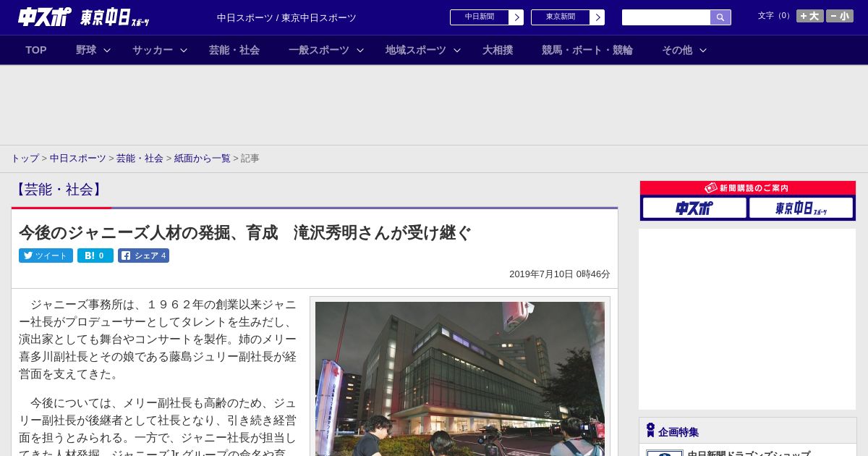Open the 新聞購読のご案内 banner header
The height and width of the screenshot is (456, 868).
click(748, 188)
